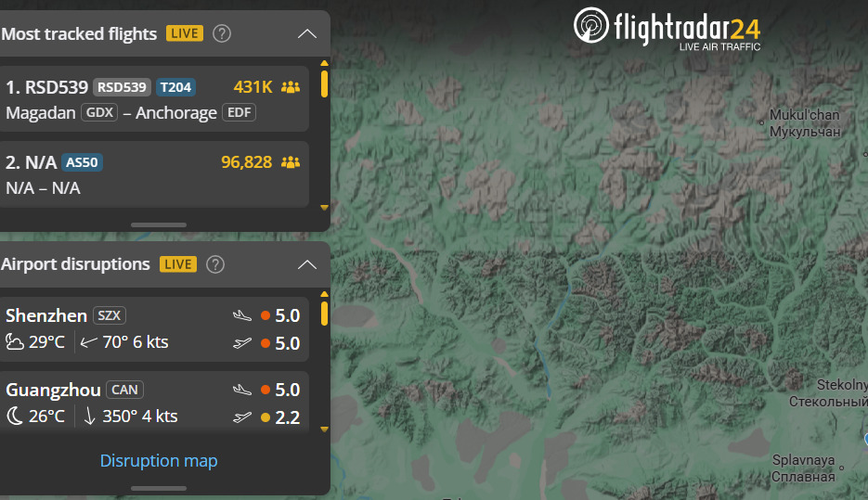Click Guangzhou moon night weather icon
Viewport: 868px width, 500px height.
15,416
